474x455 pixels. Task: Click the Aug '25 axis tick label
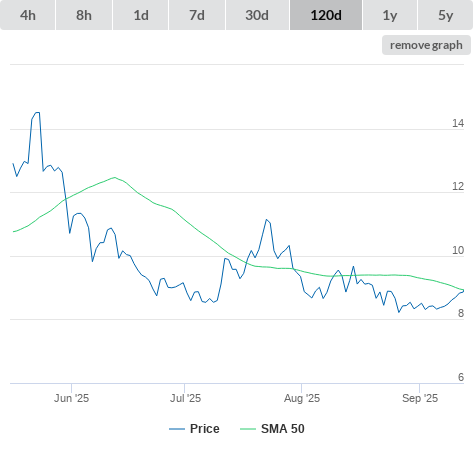[302, 398]
